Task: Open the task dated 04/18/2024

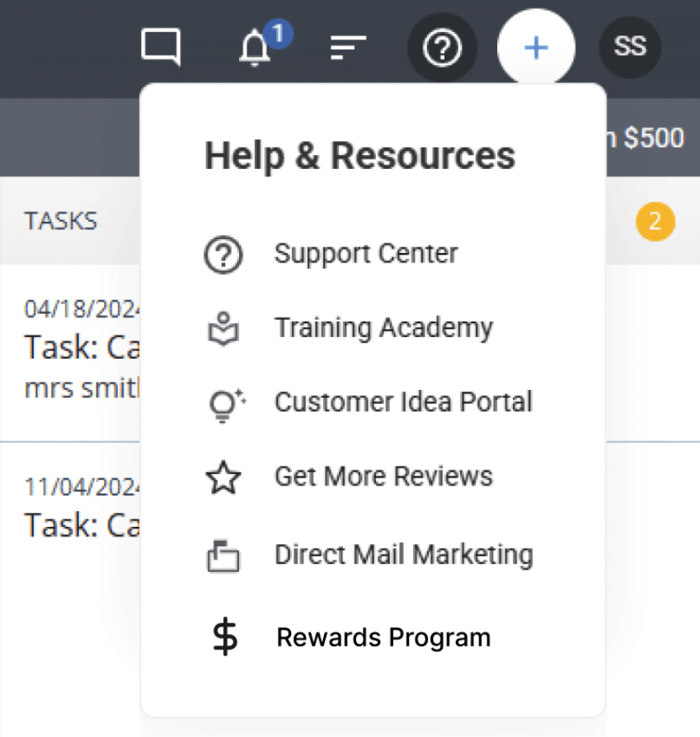Action: [78, 346]
